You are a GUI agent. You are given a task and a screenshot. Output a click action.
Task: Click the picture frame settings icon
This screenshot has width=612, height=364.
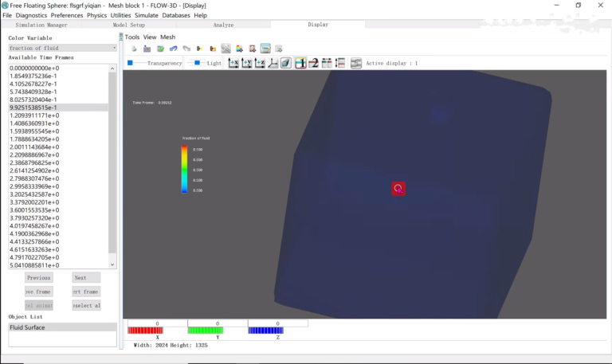point(253,49)
